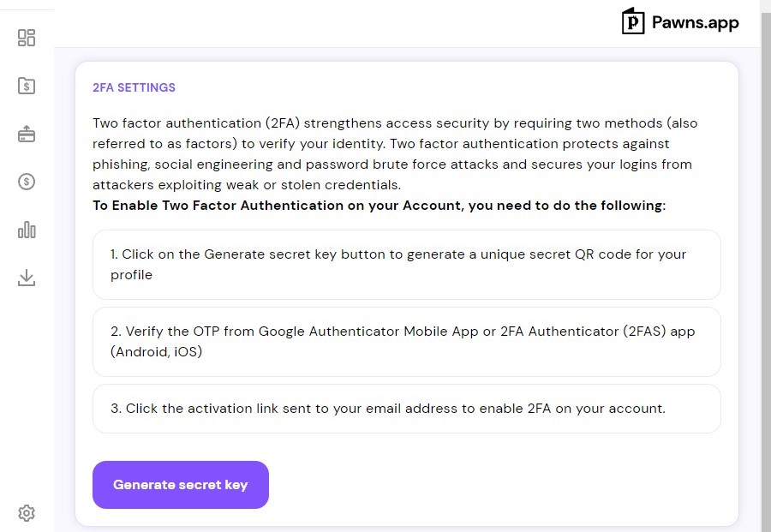
Task: Open the payout card icon in sidebar
Action: (x=27, y=134)
